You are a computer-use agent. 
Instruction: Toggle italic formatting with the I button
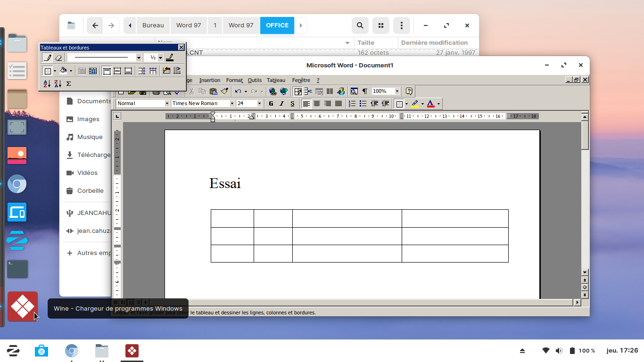[x=281, y=104]
